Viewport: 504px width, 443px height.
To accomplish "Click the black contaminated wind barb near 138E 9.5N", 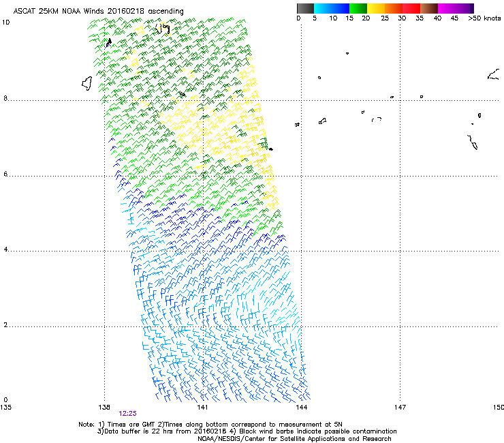I will tap(109, 43).
